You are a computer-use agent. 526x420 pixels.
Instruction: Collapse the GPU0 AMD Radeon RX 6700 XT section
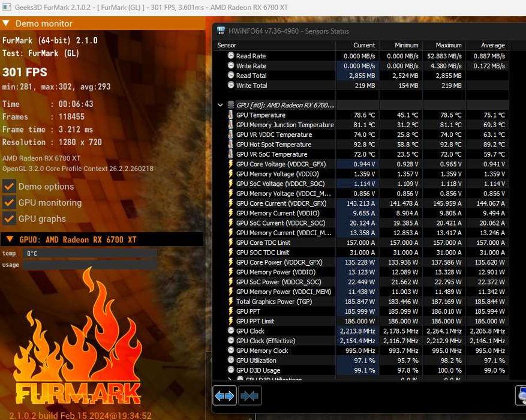pos(10,239)
